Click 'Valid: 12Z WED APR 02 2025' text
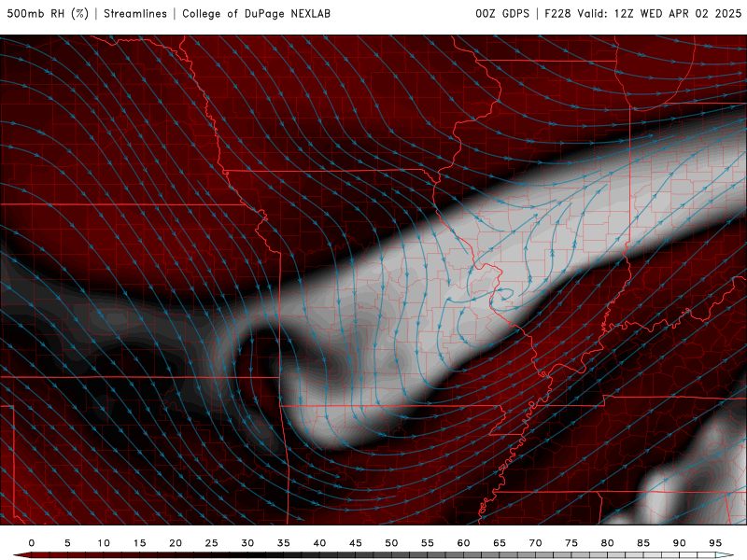747x560 pixels. pos(660,13)
